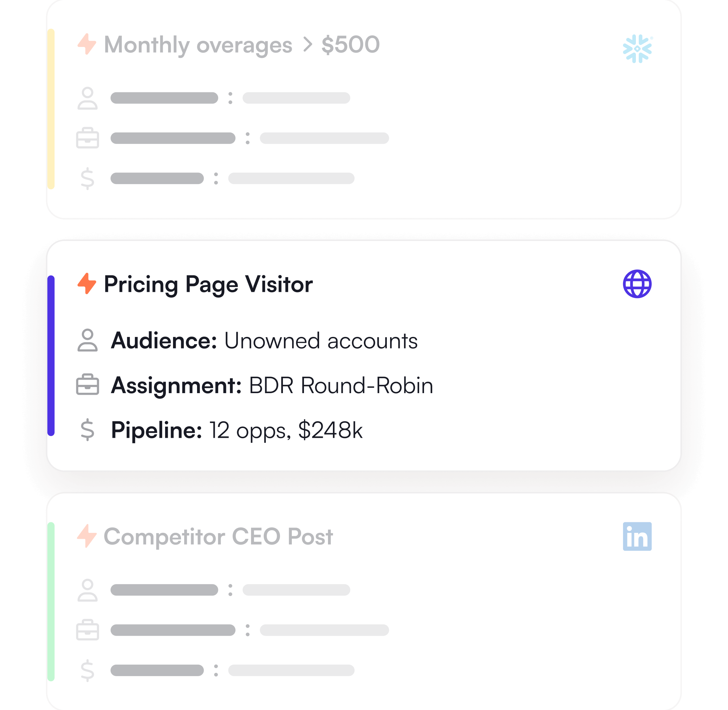The image size is (728, 710).
Task: Click the yellow accent bar on top card
Action: (x=51, y=109)
